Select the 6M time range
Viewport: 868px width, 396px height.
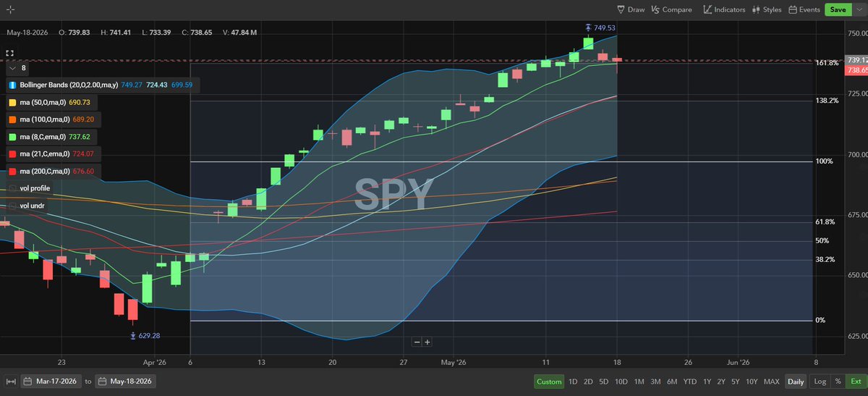pyautogui.click(x=672, y=382)
